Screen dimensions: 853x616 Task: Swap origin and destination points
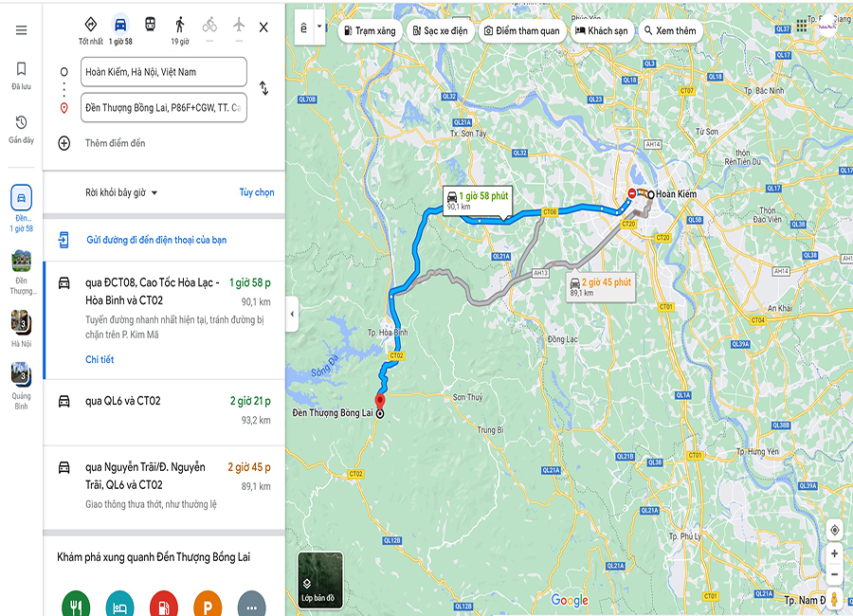pos(263,88)
